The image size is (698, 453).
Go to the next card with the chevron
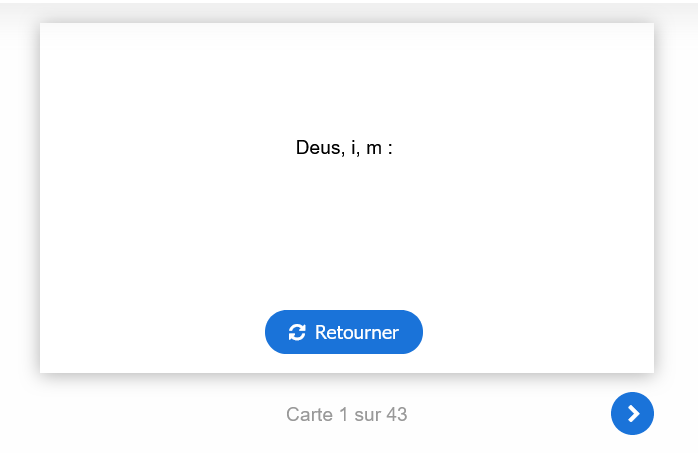point(632,414)
